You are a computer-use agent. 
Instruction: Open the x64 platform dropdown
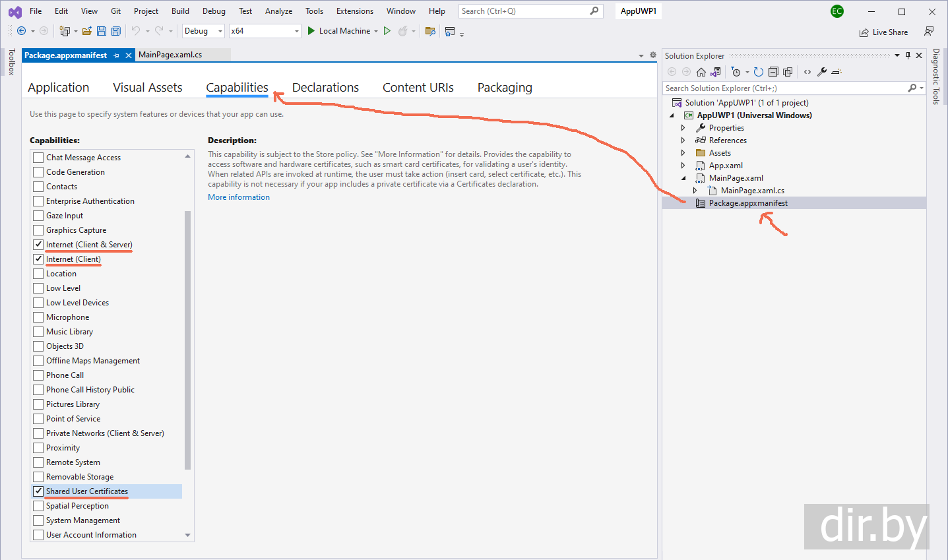pyautogui.click(x=296, y=31)
